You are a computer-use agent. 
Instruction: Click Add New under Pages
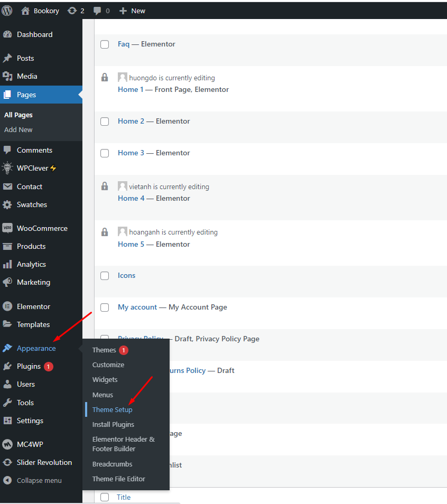[x=18, y=129]
